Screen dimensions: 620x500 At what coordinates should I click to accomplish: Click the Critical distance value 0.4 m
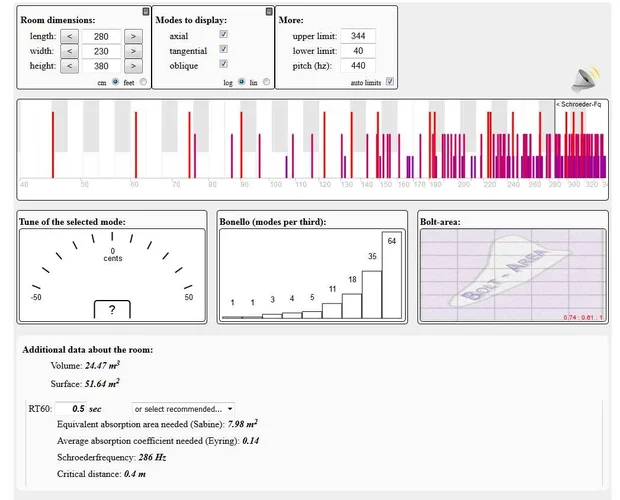pyautogui.click(x=135, y=474)
